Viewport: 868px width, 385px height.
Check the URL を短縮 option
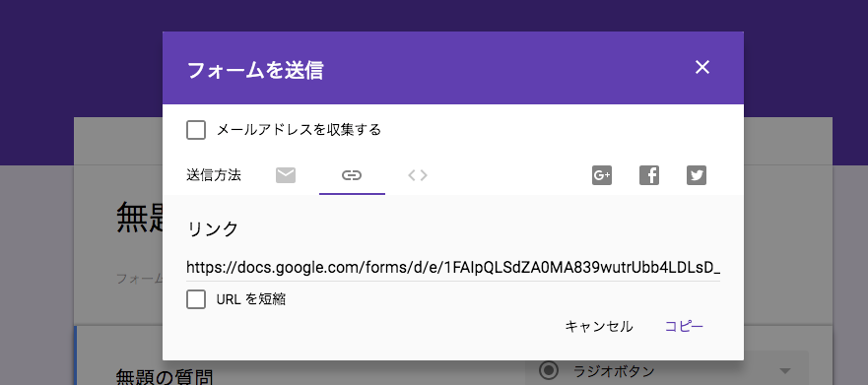(196, 299)
